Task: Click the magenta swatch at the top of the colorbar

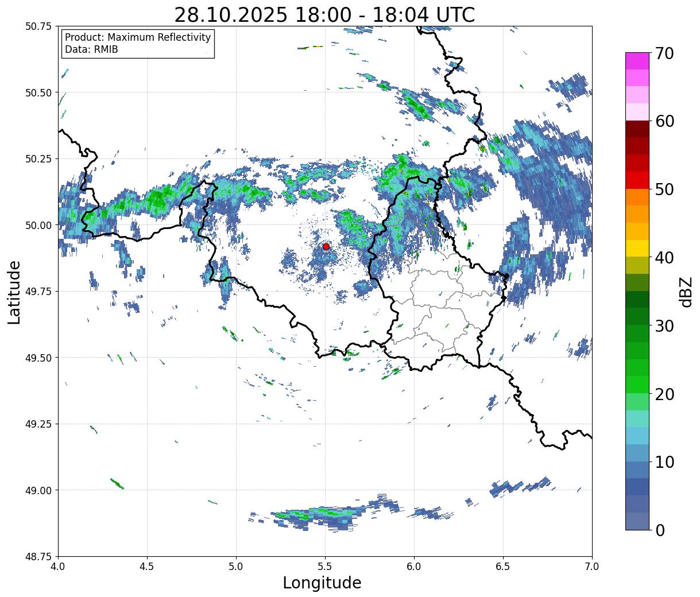Action: [x=637, y=61]
